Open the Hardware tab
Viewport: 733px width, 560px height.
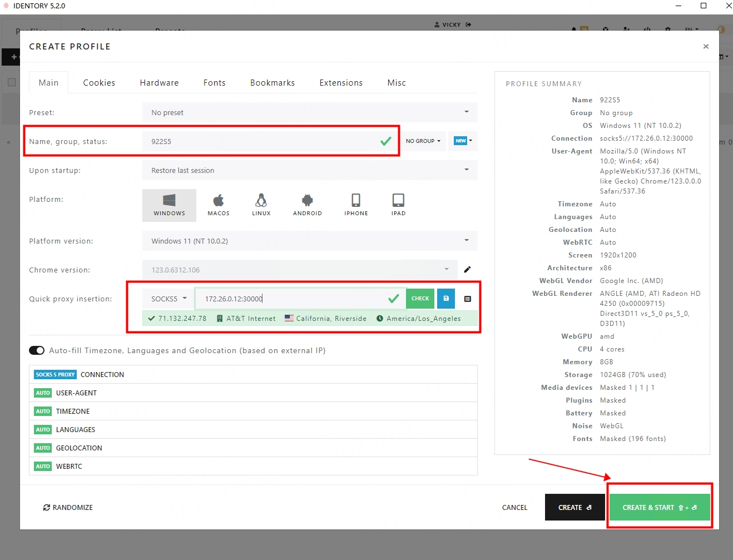(x=159, y=83)
